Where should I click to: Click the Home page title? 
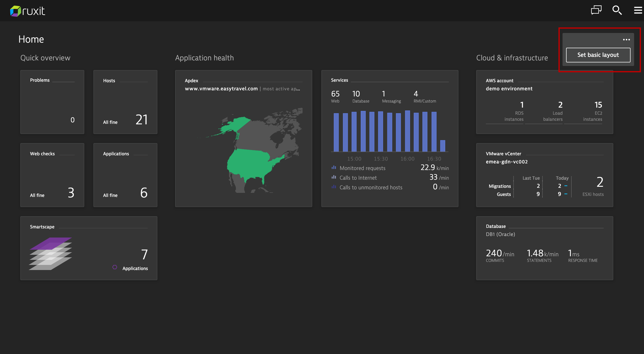click(x=31, y=39)
